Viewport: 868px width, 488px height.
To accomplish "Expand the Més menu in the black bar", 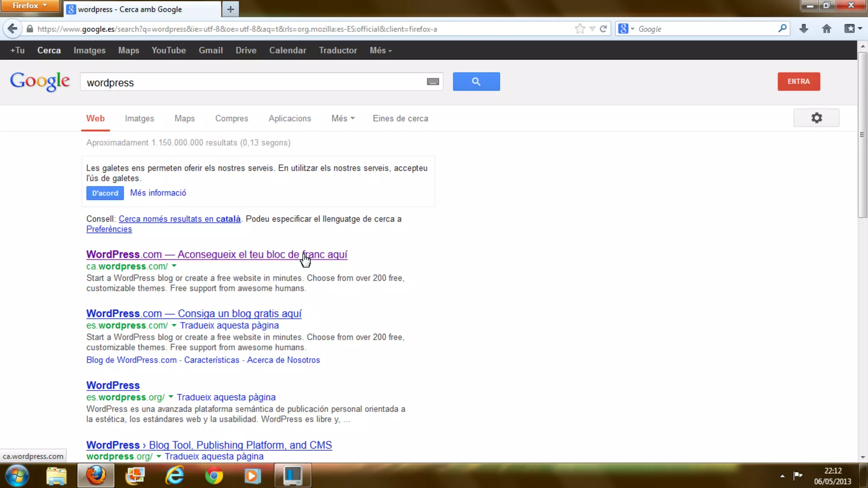I will (x=381, y=50).
